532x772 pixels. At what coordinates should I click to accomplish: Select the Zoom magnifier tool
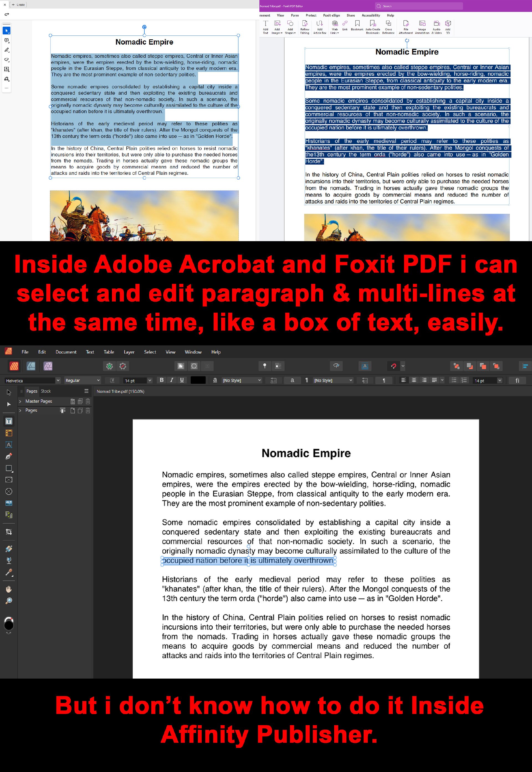[9, 601]
